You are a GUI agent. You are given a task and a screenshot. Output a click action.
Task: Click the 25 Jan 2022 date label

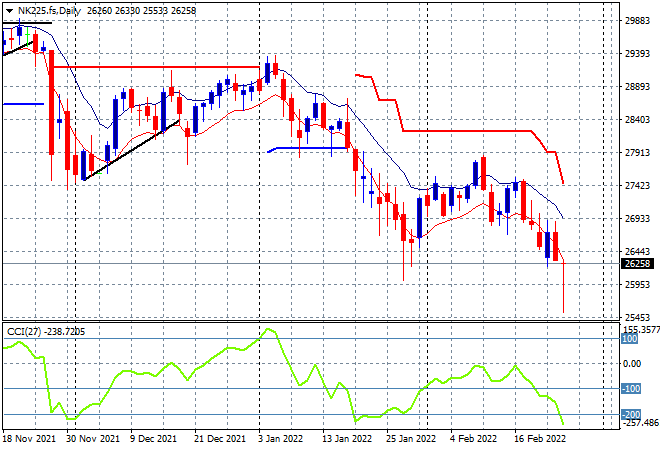coord(411,439)
